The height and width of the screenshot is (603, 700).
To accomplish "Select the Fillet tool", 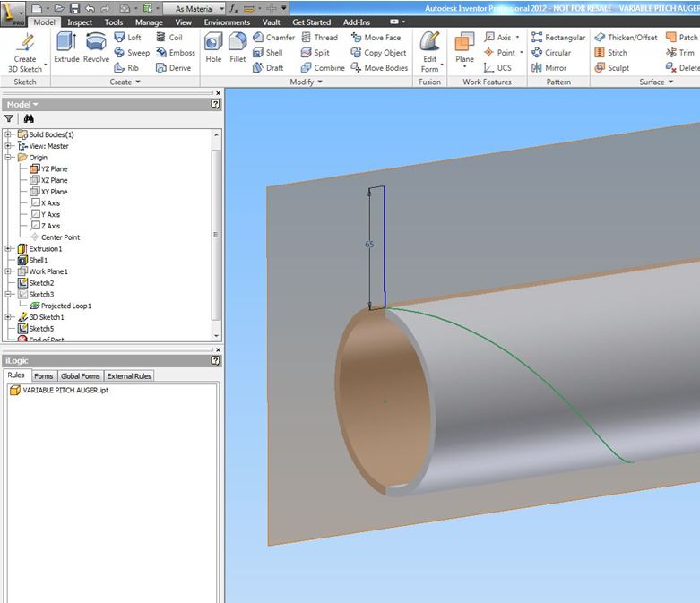I will click(x=238, y=48).
